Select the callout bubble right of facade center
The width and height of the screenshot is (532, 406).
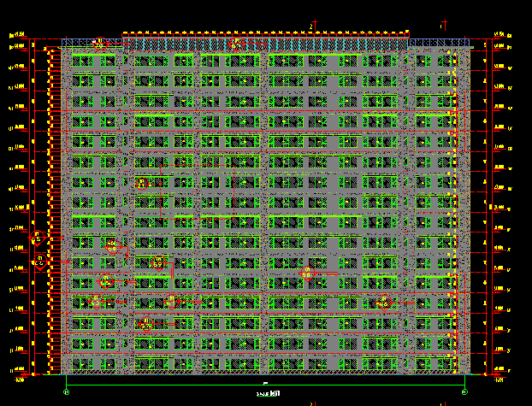pos(306,273)
